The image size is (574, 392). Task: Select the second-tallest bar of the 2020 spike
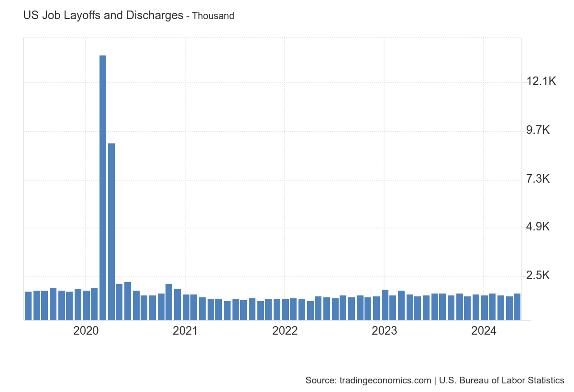click(x=111, y=231)
